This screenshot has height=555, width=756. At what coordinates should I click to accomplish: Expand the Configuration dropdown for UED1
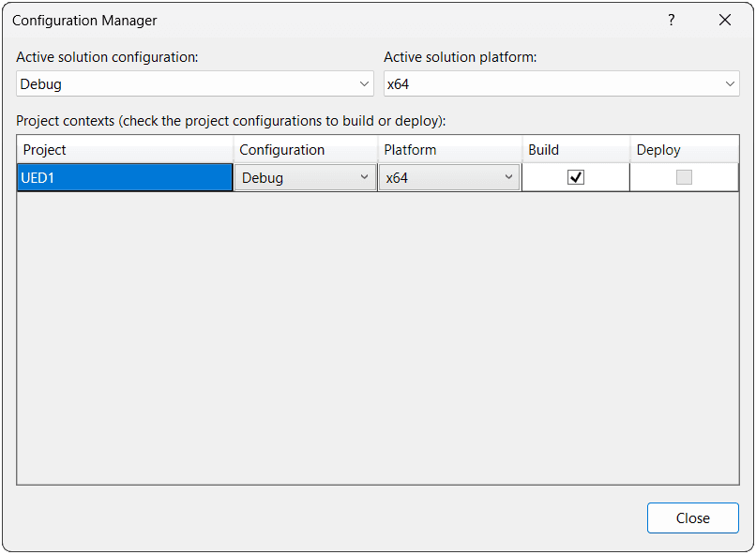[365, 176]
